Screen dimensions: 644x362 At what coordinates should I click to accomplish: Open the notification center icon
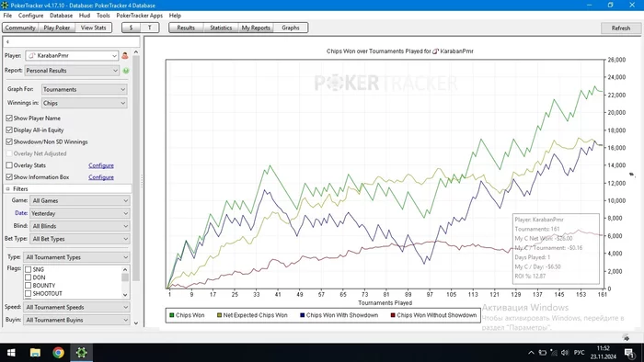628,353
